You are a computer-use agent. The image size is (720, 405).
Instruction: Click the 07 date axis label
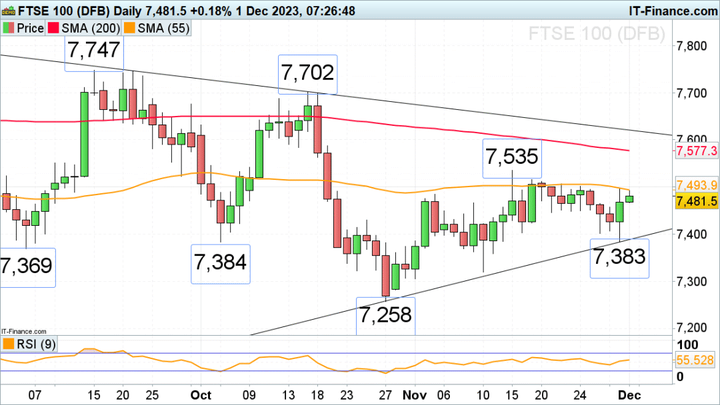click(x=34, y=395)
